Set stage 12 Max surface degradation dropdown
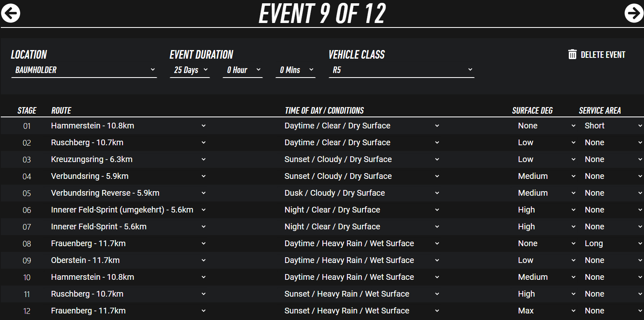 [546, 311]
